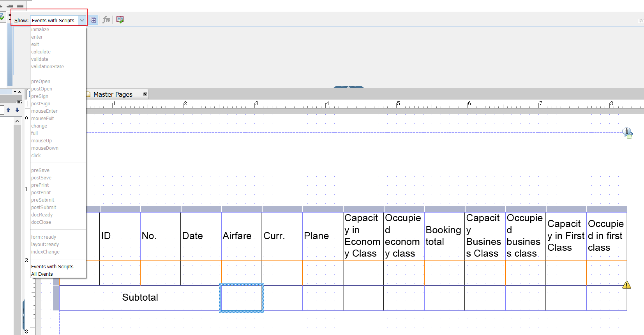Click the Curr. header cell
Screen dimensions: 644x335
282,236
